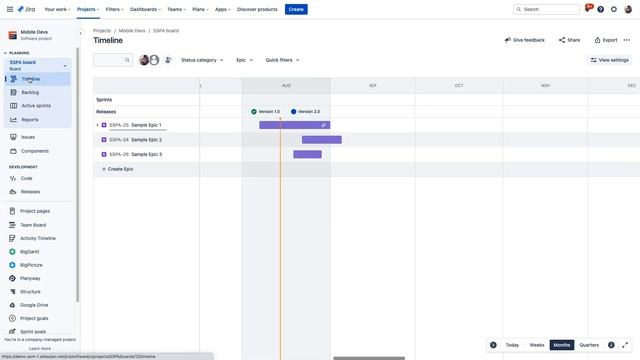Open the Apps menu
The height and width of the screenshot is (360, 640).
point(222,9)
